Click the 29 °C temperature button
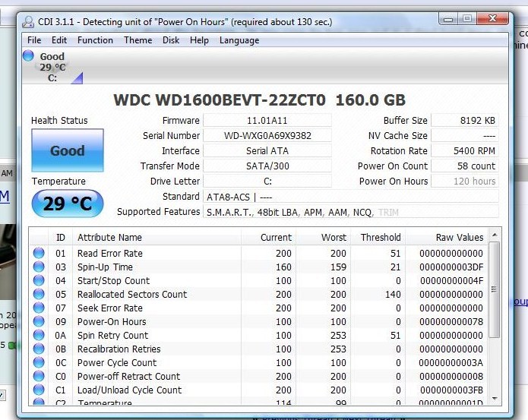The height and width of the screenshot is (420, 528). click(68, 204)
